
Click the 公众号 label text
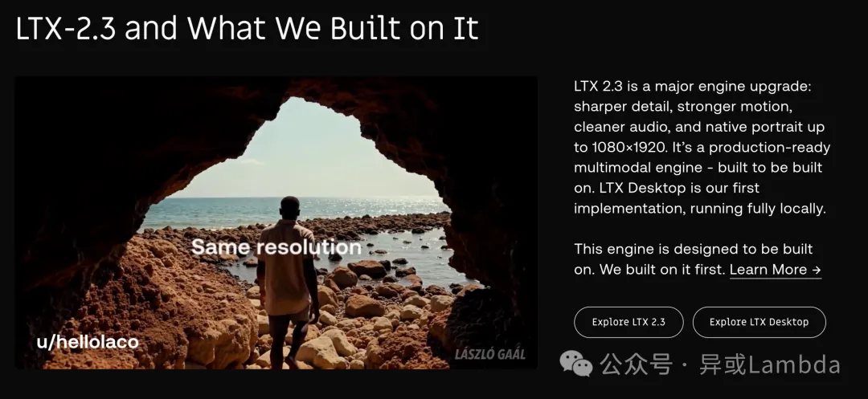[x=637, y=364]
